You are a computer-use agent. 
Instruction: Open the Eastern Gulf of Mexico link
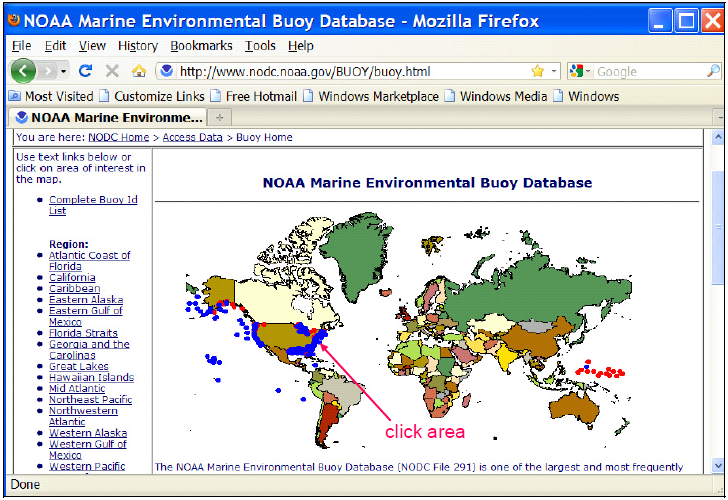pos(85,316)
